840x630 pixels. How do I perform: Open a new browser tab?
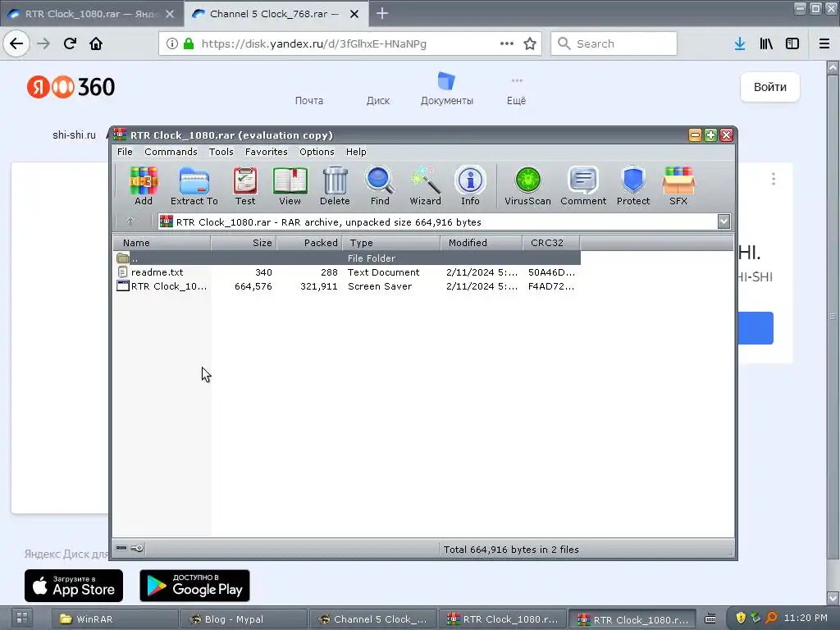tap(382, 13)
